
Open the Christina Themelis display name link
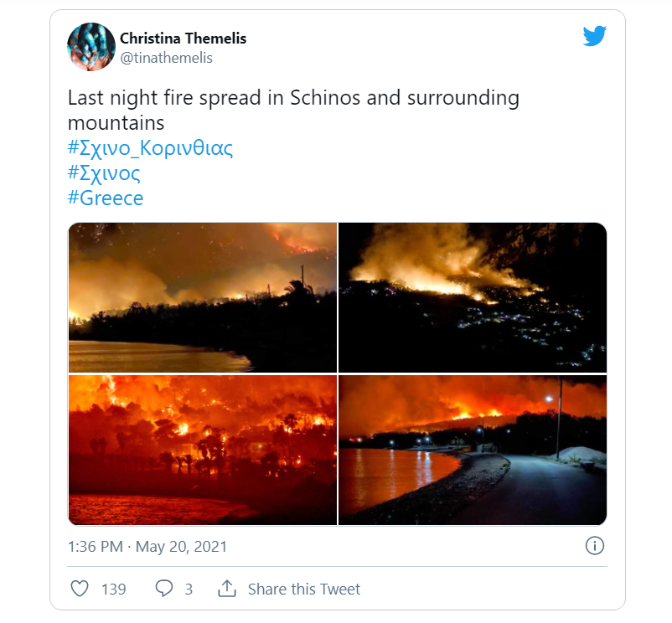(183, 39)
